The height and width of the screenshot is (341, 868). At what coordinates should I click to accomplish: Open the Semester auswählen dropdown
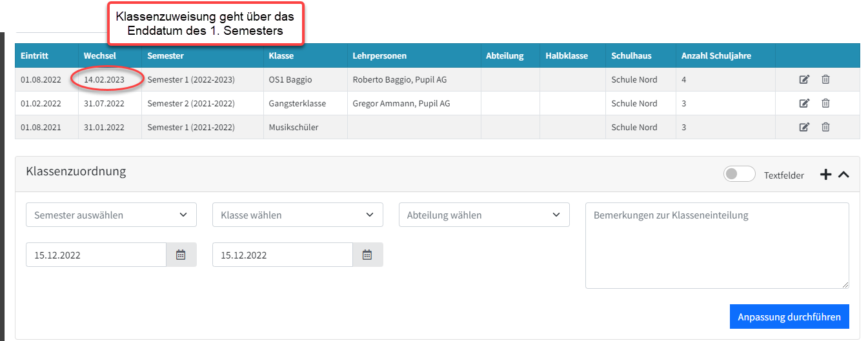(x=111, y=215)
